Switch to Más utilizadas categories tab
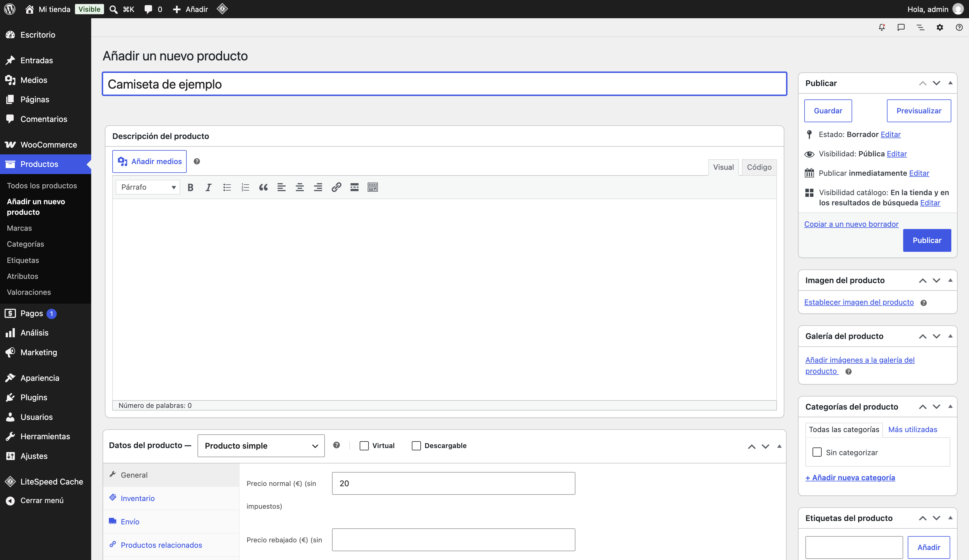Screen dimensions: 969x560 click(x=913, y=429)
